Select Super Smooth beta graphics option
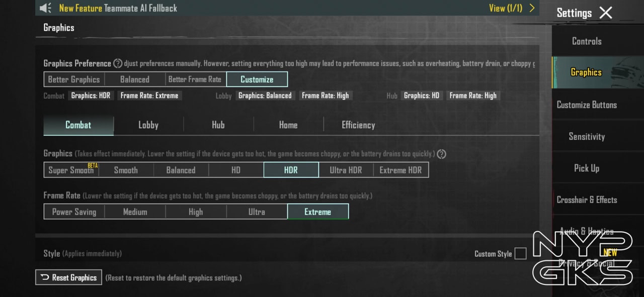Viewport: 644px width, 297px height. [71, 170]
